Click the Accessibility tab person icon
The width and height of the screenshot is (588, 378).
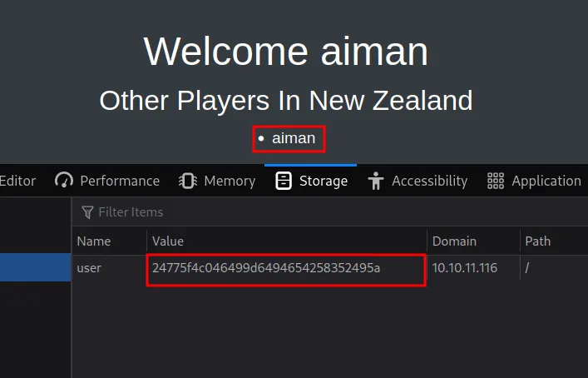[376, 181]
